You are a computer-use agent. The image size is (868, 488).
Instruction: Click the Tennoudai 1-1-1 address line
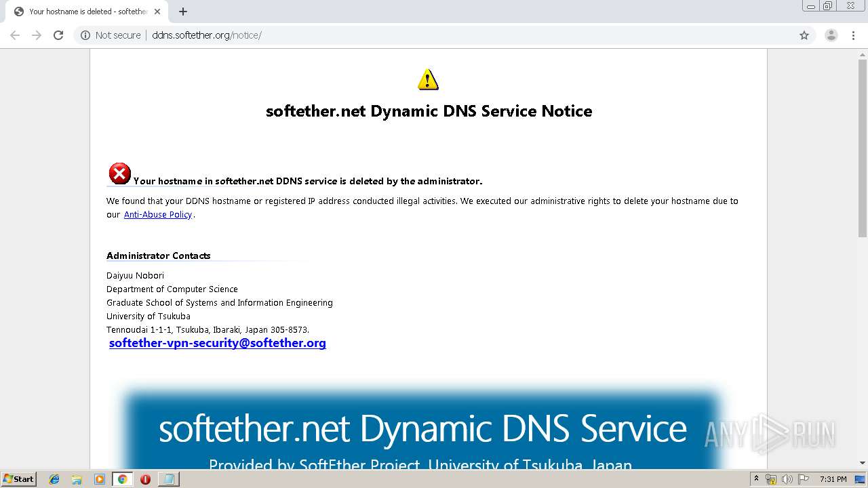[208, 329]
